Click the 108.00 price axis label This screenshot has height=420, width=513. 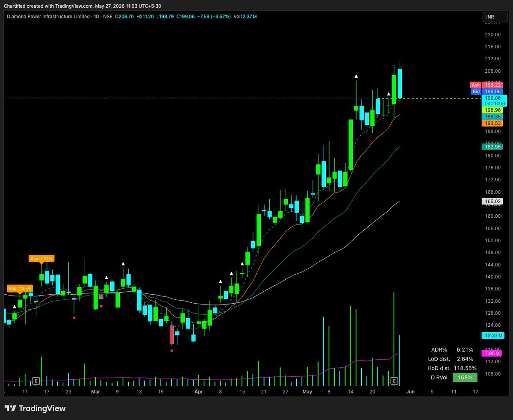492,373
